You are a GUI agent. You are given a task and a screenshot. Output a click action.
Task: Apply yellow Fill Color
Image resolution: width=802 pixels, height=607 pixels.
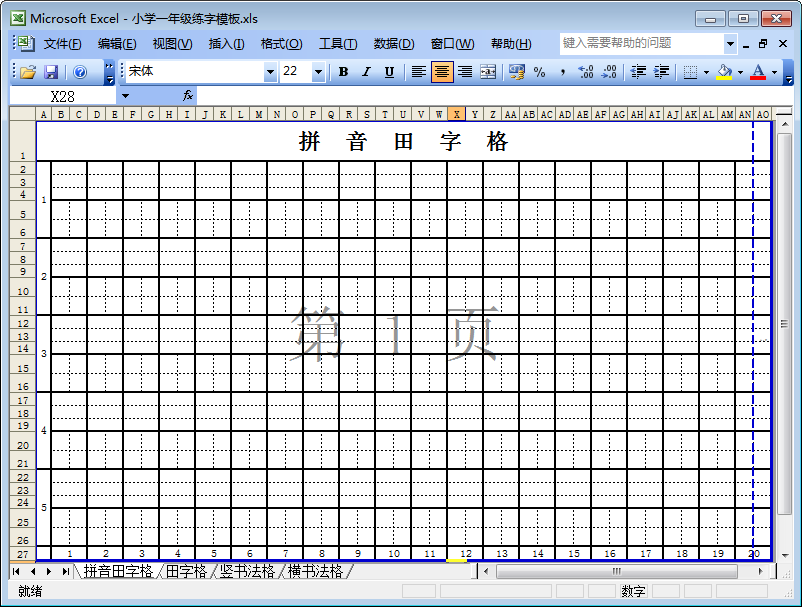click(x=724, y=72)
